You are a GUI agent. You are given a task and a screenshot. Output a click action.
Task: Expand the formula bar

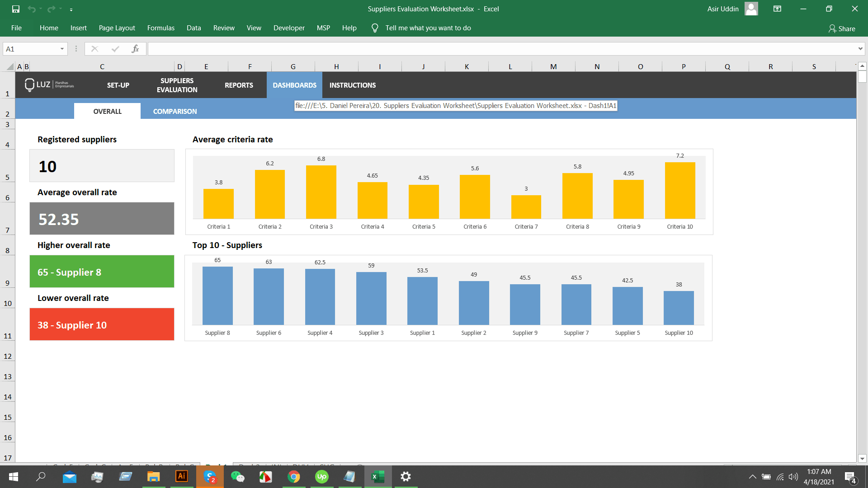coord(860,48)
